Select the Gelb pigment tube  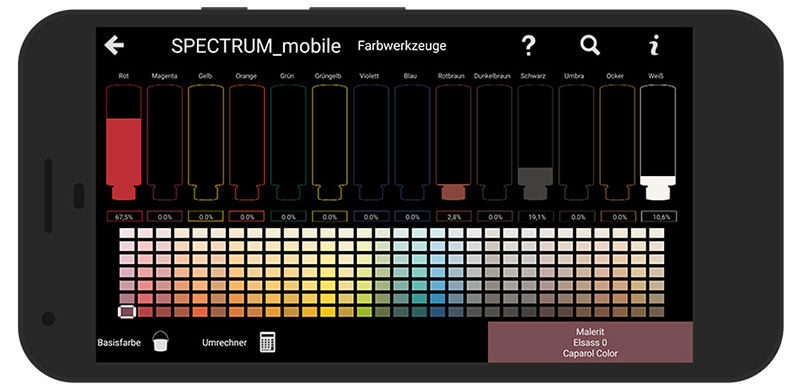point(206,143)
